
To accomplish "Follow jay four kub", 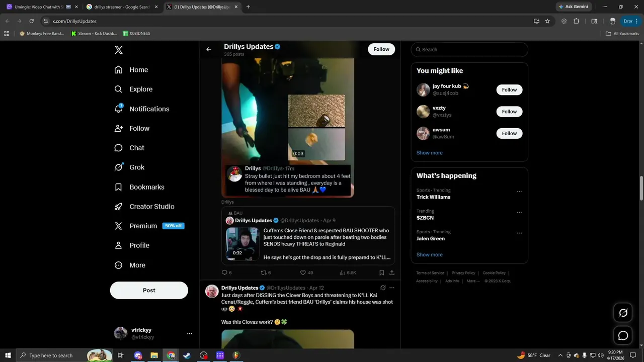I will click(x=509, y=89).
